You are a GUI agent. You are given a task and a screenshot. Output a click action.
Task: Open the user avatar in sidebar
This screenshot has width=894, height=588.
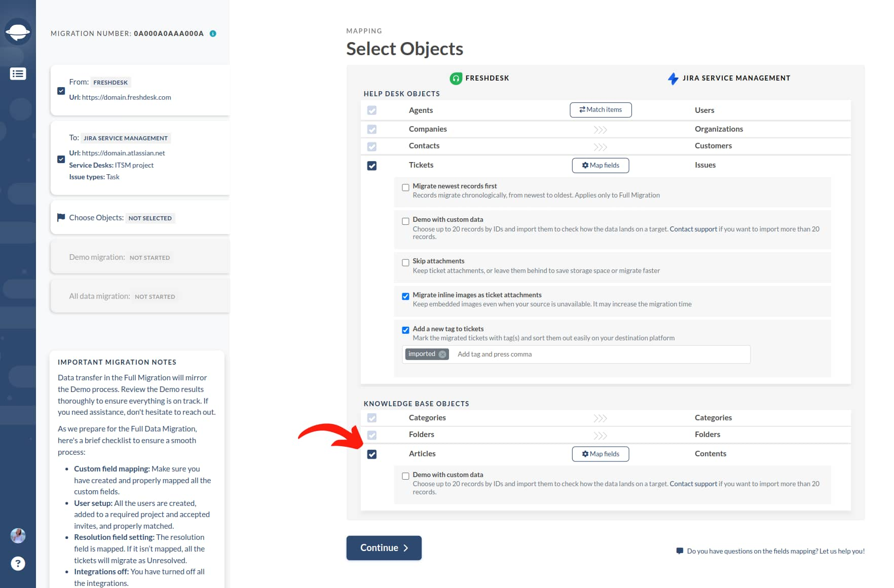click(x=18, y=536)
